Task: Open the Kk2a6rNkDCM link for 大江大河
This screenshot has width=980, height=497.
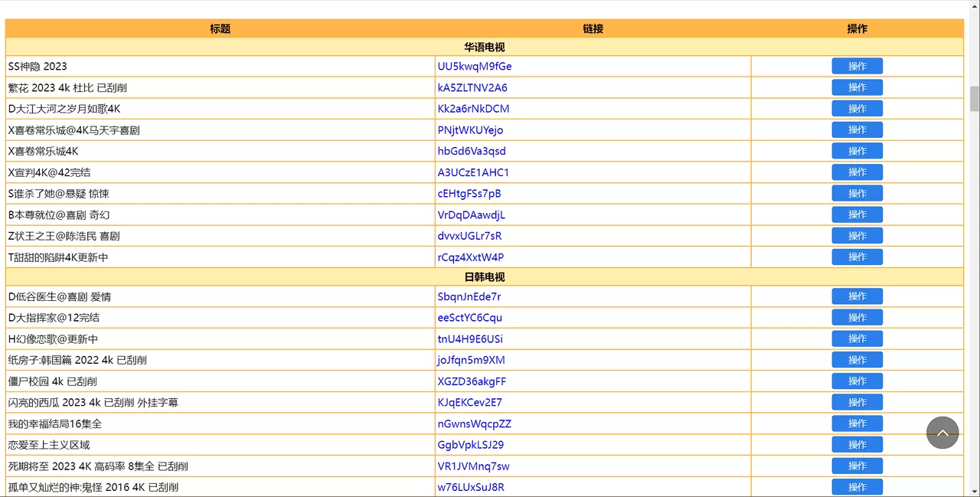Action: point(475,108)
